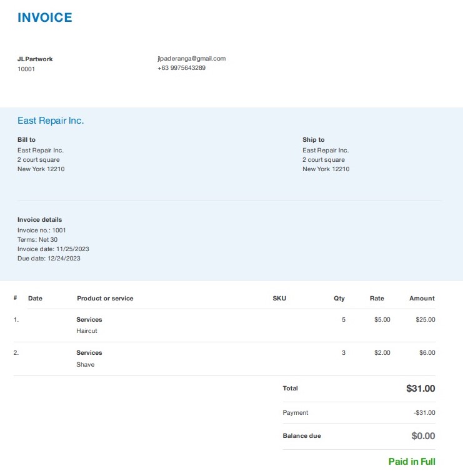Click the Invoice details heading
The height and width of the screenshot is (476, 463).
click(x=39, y=220)
